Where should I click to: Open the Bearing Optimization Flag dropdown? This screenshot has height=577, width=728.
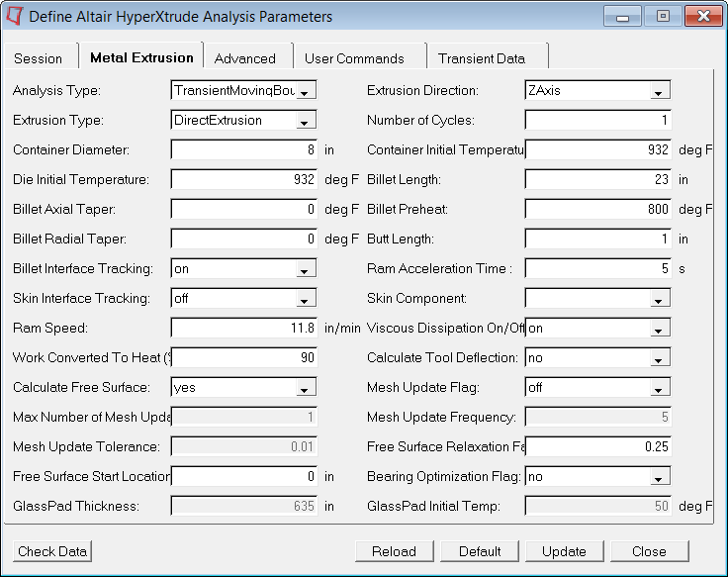click(x=598, y=477)
